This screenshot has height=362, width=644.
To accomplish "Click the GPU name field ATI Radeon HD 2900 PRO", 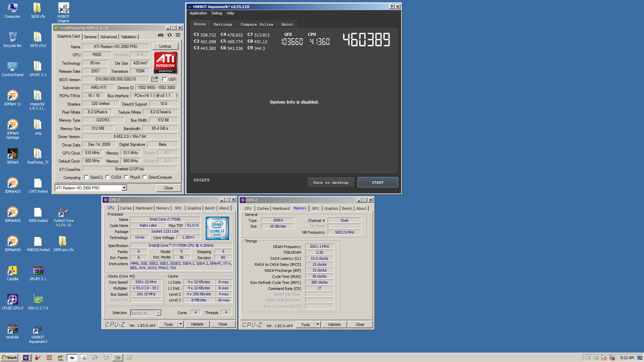I will [116, 47].
